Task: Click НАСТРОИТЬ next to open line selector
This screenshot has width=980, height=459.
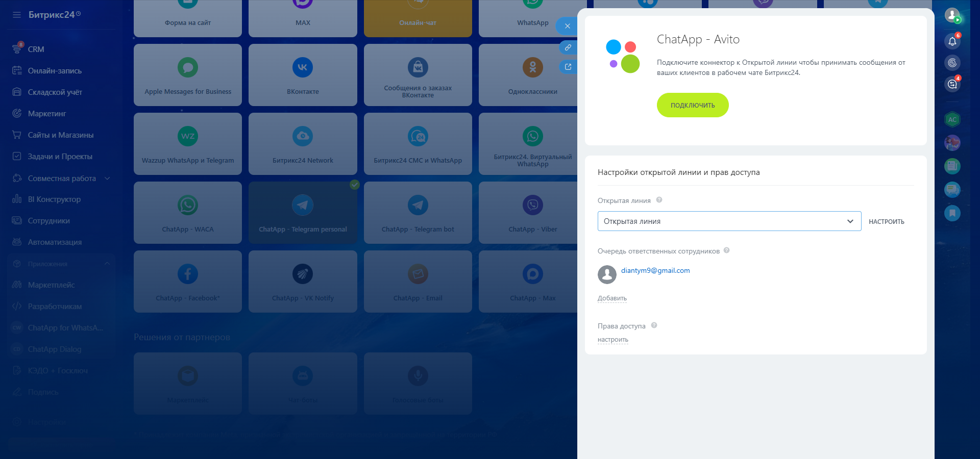Action: (x=886, y=222)
